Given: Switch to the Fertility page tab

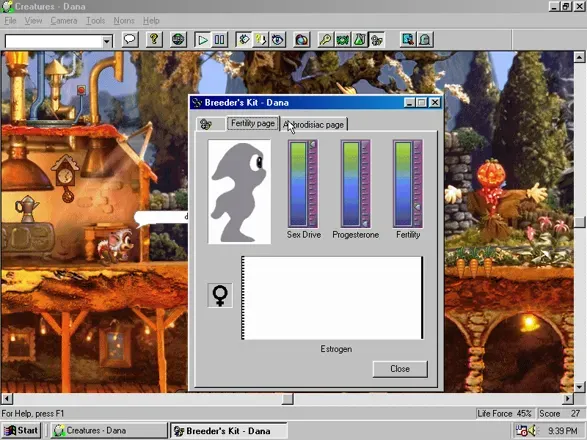Looking at the screenshot, I should tap(253, 123).
